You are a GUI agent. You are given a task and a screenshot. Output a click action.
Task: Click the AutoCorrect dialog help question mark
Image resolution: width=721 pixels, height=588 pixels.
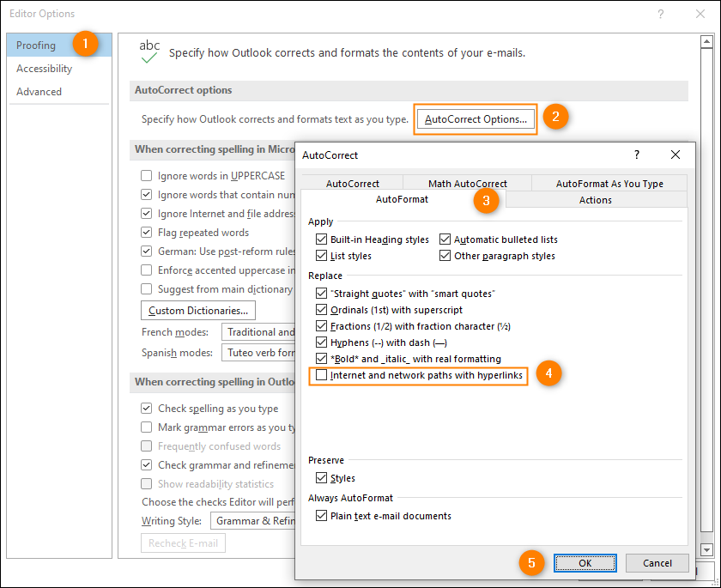637,155
